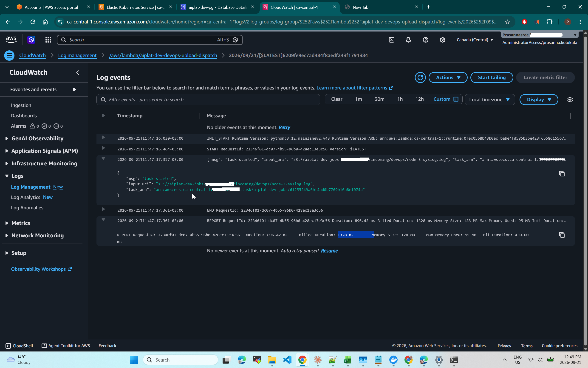The height and width of the screenshot is (368, 588).
Task: Switch to the Accounts AWS access portal tab
Action: pyautogui.click(x=51, y=7)
